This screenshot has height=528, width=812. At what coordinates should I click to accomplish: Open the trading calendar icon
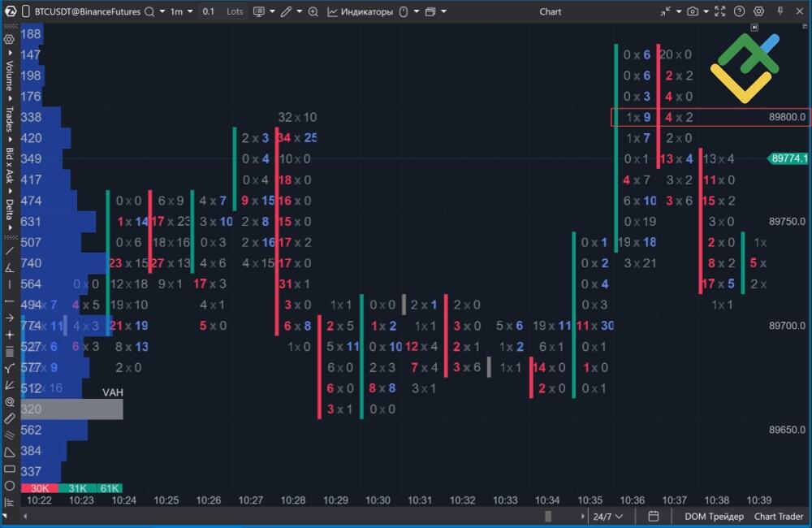point(654,516)
